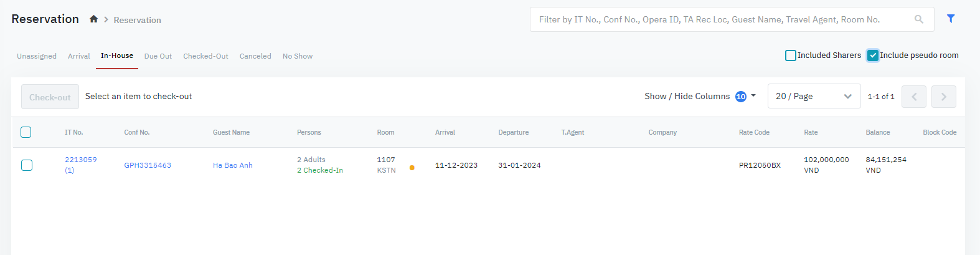Switch to the Due Out tab
980x255 pixels.
click(x=158, y=56)
